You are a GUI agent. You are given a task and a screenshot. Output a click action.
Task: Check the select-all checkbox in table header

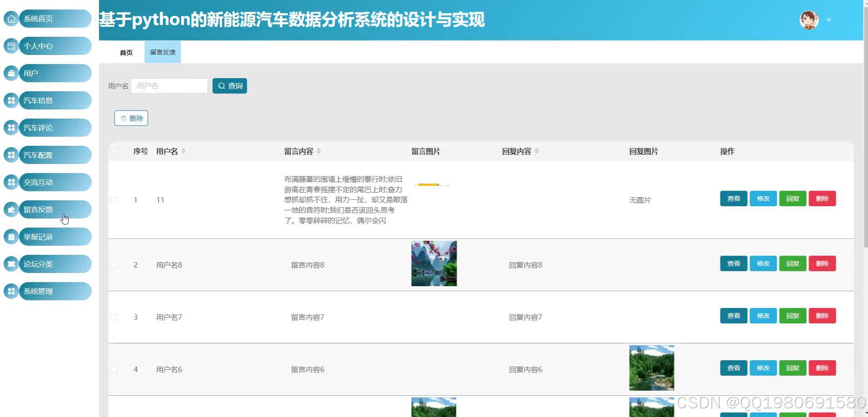114,151
